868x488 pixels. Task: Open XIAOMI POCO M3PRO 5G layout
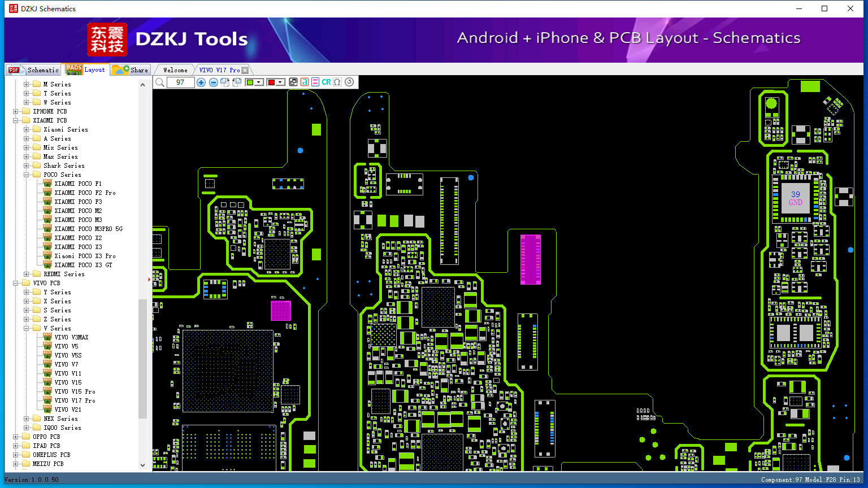(88, 229)
